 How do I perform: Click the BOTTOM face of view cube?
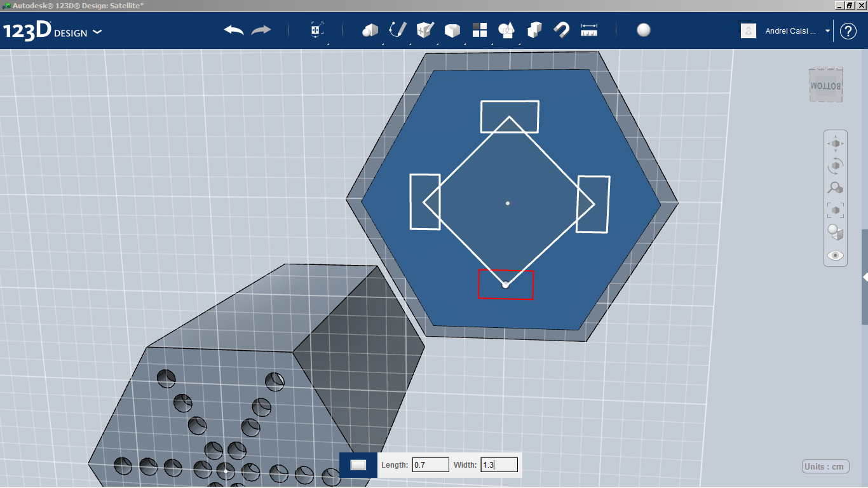tap(825, 85)
